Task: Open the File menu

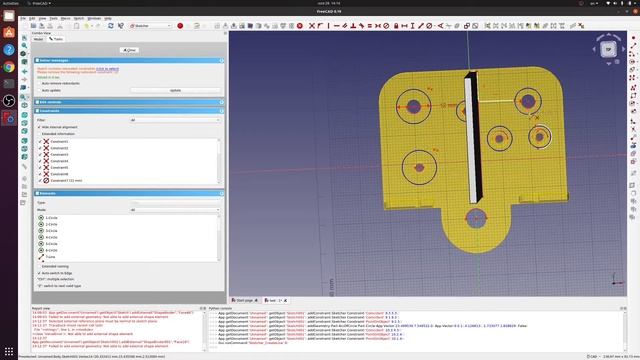Action: click(x=23, y=18)
